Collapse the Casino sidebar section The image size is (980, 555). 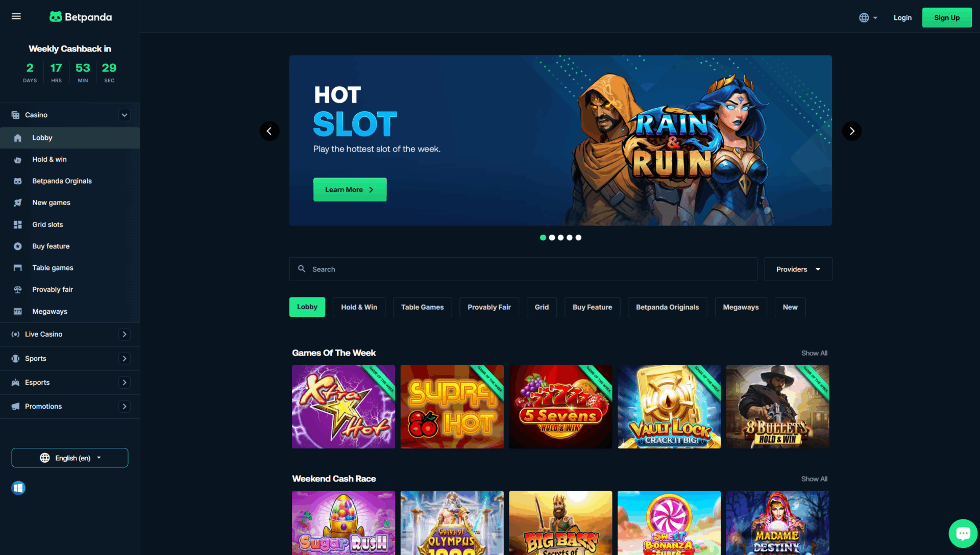click(124, 115)
